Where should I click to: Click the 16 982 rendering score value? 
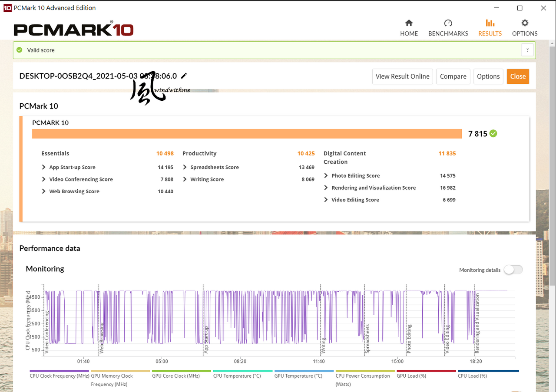pyautogui.click(x=448, y=188)
